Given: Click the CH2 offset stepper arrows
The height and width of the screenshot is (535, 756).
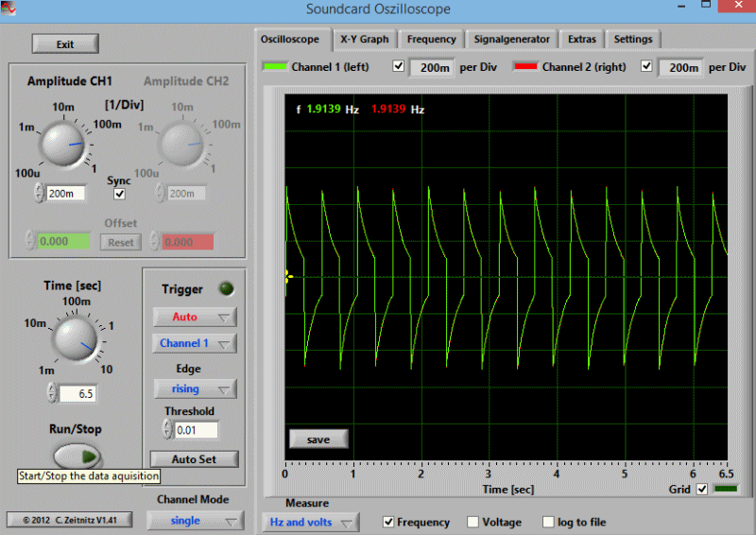Looking at the screenshot, I should (x=155, y=241).
